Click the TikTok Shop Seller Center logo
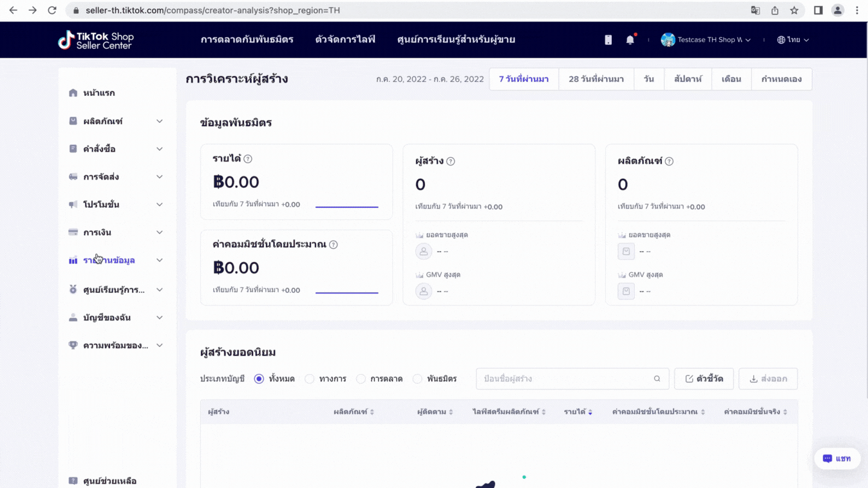868x488 pixels. point(96,40)
